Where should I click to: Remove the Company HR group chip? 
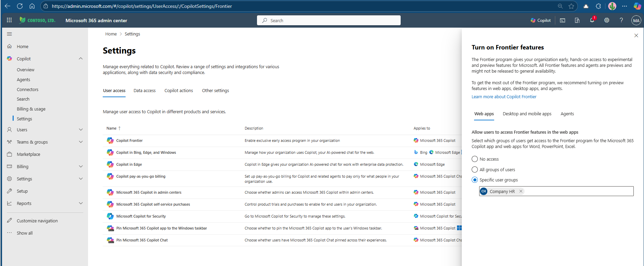521,191
